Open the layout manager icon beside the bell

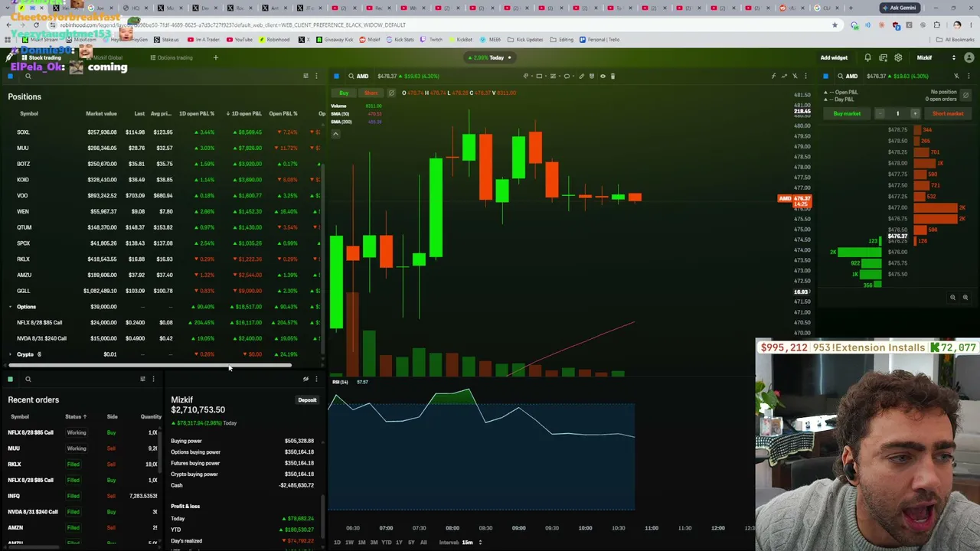[x=883, y=57]
